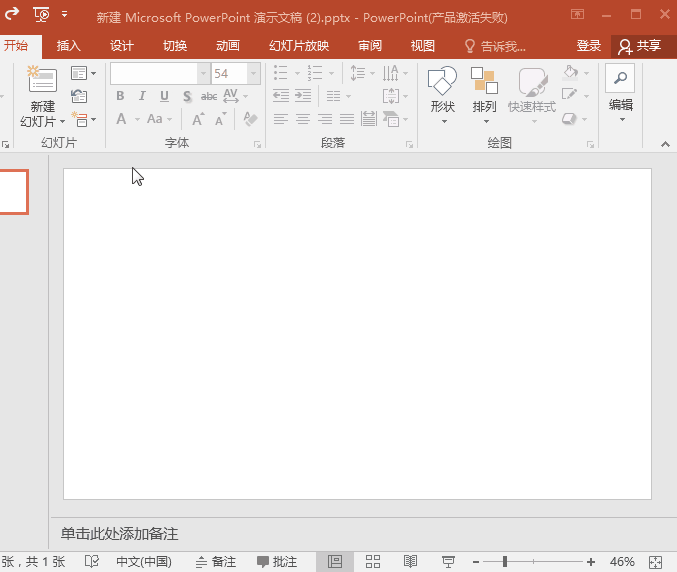Toggle the Notes pane in status bar
Screen dimensions: 677x572
(x=216, y=562)
